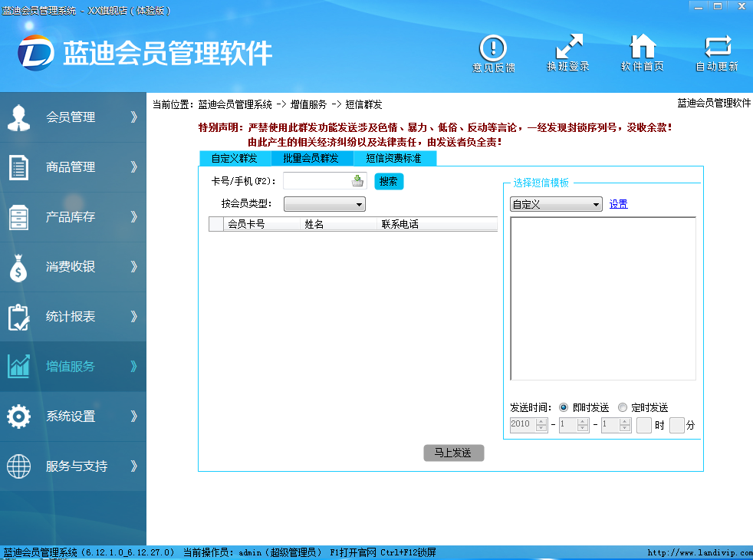Screen dimensions: 753x560
Task: Switch to 短信资费标准 tab
Action: [394, 158]
